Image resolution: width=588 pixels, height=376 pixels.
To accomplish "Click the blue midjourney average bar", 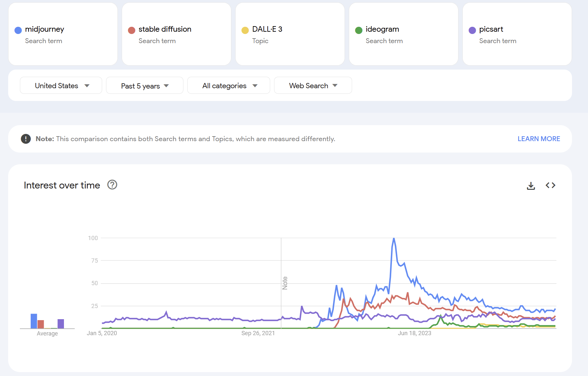I will click(x=34, y=321).
